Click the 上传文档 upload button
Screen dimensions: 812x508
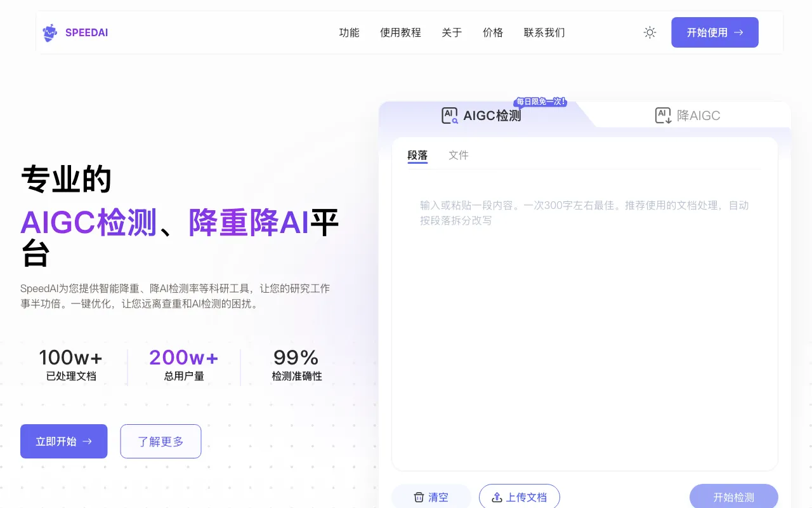pos(520,497)
